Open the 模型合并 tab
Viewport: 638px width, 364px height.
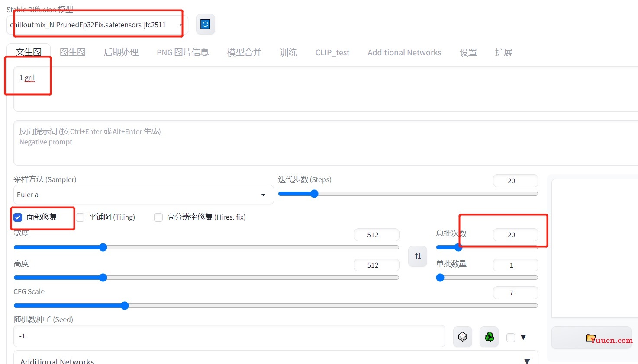click(x=244, y=52)
